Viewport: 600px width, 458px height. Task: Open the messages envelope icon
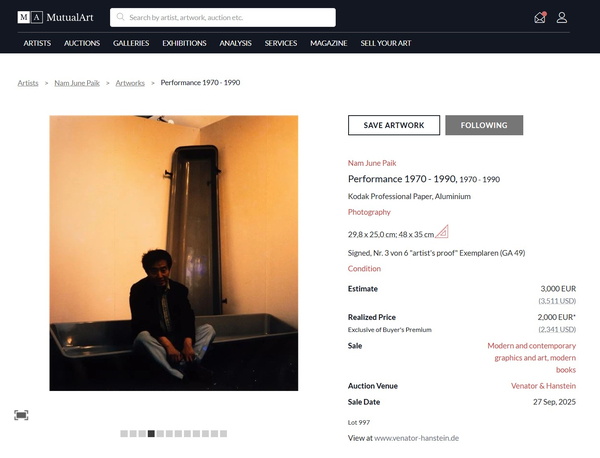[x=541, y=17]
